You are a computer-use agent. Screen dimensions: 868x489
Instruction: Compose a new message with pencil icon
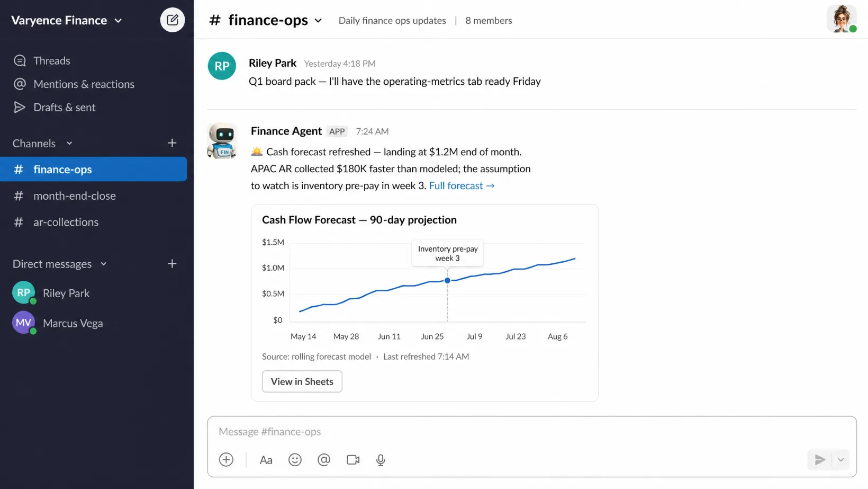(x=173, y=20)
